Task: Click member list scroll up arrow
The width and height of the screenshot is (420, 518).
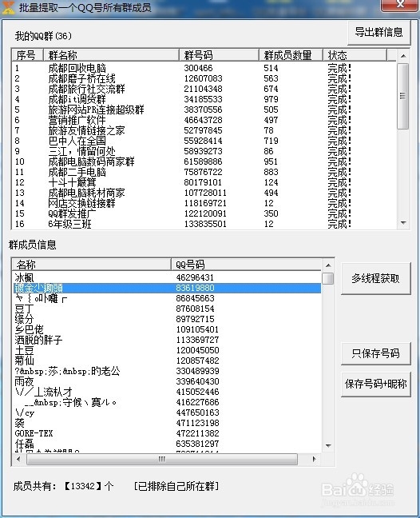Action: tap(328, 265)
